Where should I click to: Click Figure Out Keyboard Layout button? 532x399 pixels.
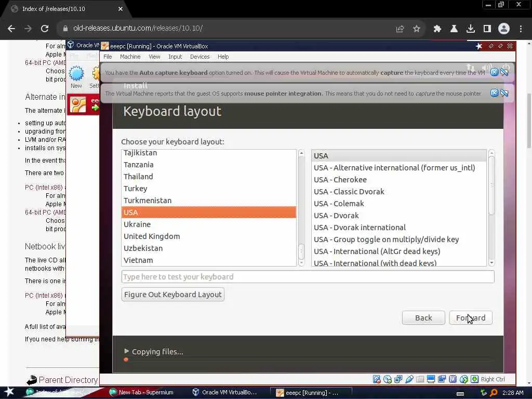coord(172,295)
